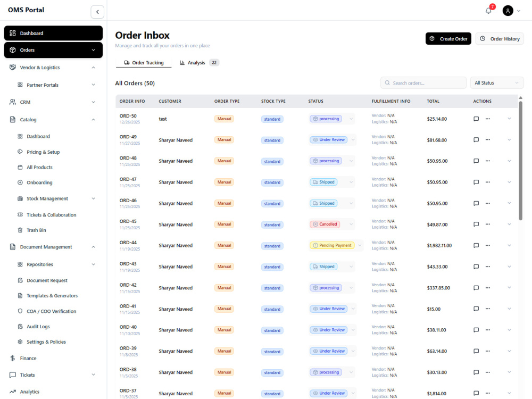Click the Analytics trend icon
Image resolution: width=532 pixels, height=399 pixels.
point(13,392)
